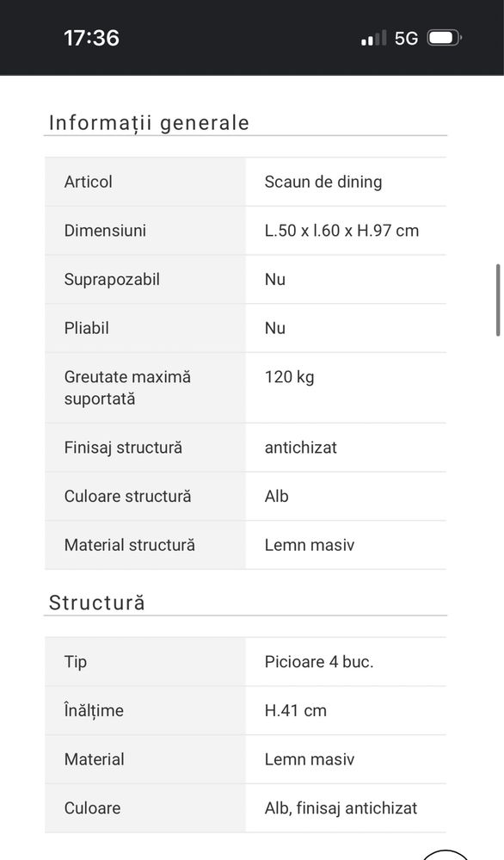Tap the 5G network indicator
Image resolution: width=504 pixels, height=860 pixels.
click(406, 39)
